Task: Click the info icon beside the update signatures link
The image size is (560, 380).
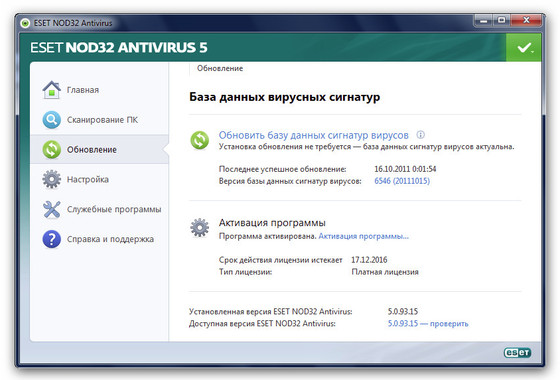Action: point(421,135)
